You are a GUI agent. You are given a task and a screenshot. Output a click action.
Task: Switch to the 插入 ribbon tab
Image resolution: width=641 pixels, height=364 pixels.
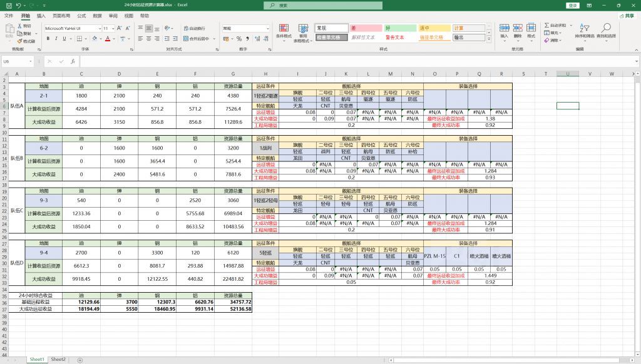coord(40,16)
